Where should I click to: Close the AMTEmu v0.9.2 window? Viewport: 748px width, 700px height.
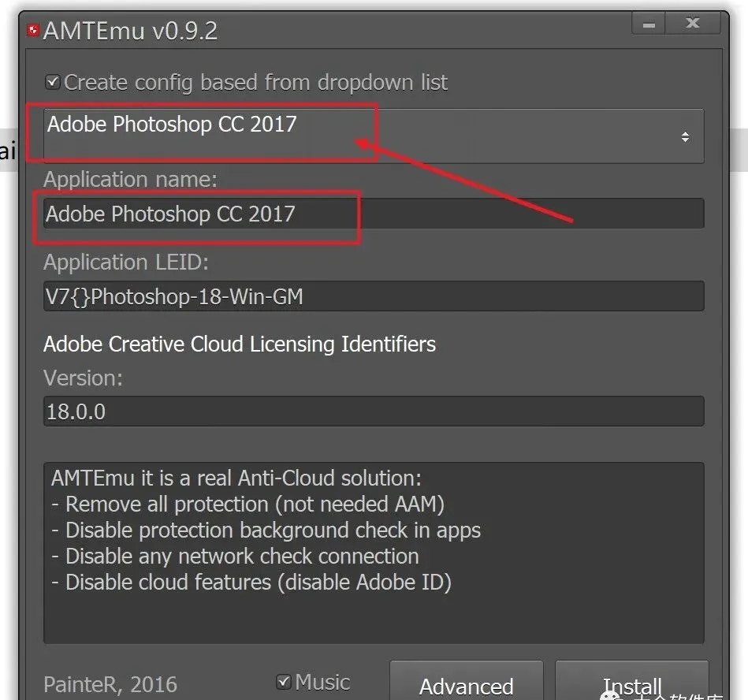point(693,24)
